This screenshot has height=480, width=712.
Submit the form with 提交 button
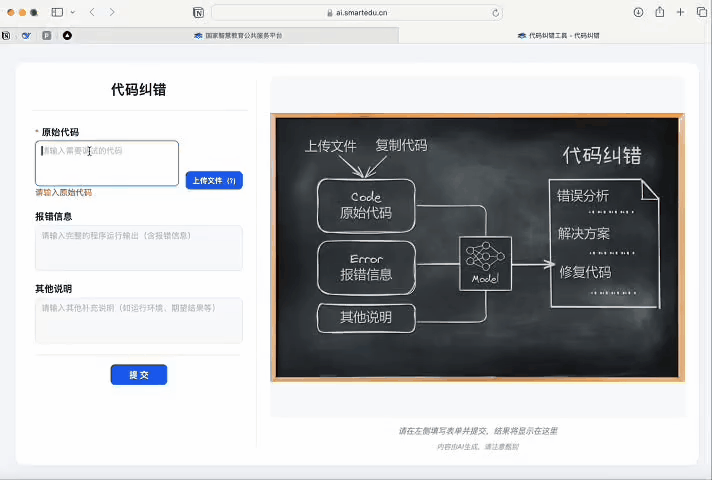coord(138,375)
